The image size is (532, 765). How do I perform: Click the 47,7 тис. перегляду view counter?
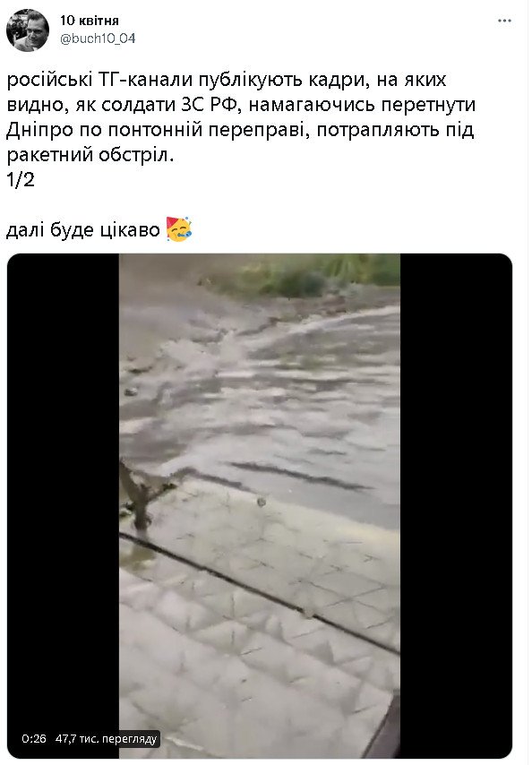(106, 739)
